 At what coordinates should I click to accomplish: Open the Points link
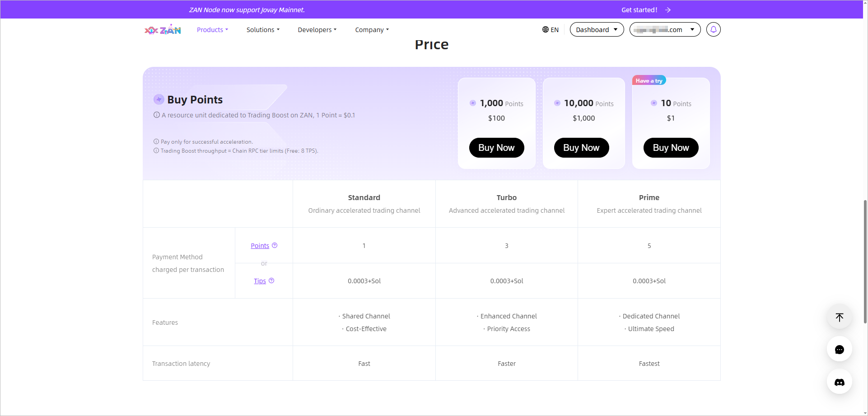point(260,246)
